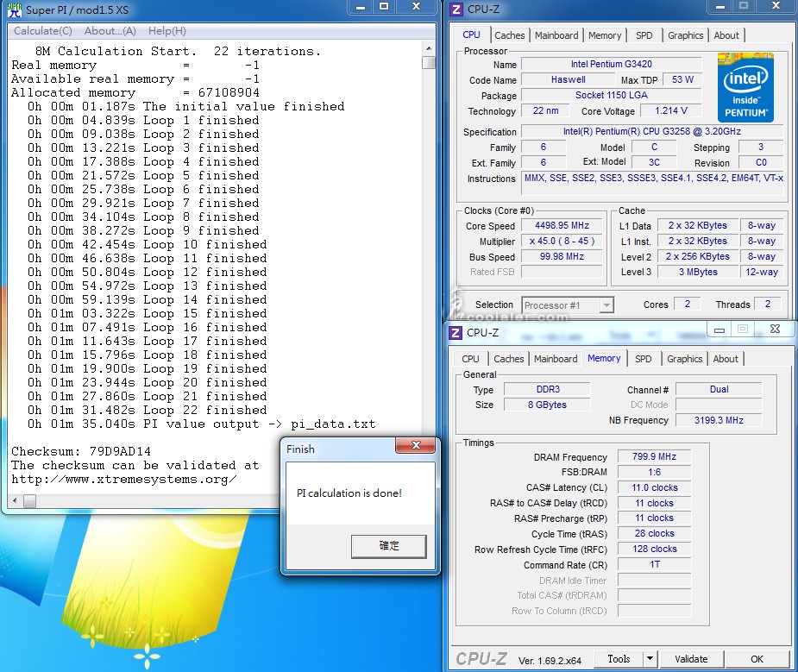798x672 pixels.
Task: Open the About...(A) menu in Super PI
Action: [x=110, y=31]
